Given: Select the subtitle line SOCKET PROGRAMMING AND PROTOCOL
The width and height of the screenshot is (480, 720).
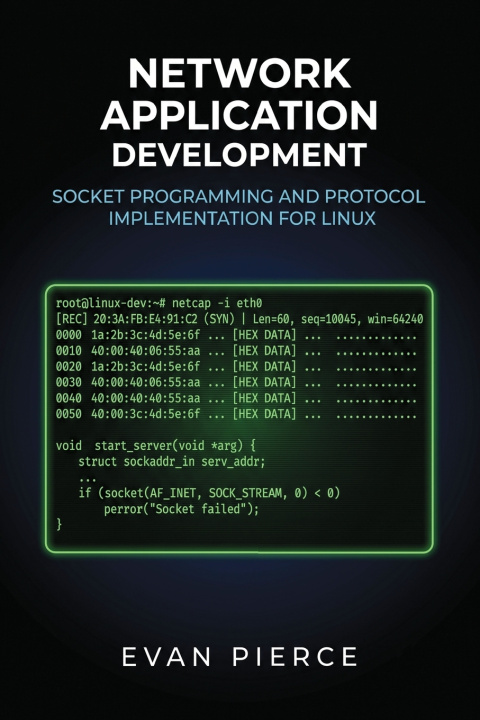Looking at the screenshot, I should pyautogui.click(x=239, y=197).
